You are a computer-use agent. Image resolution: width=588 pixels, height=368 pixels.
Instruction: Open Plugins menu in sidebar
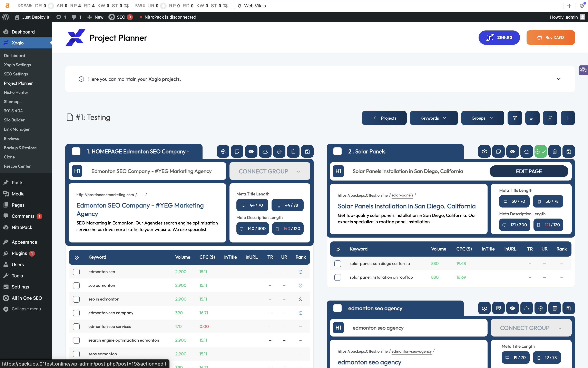tap(19, 253)
